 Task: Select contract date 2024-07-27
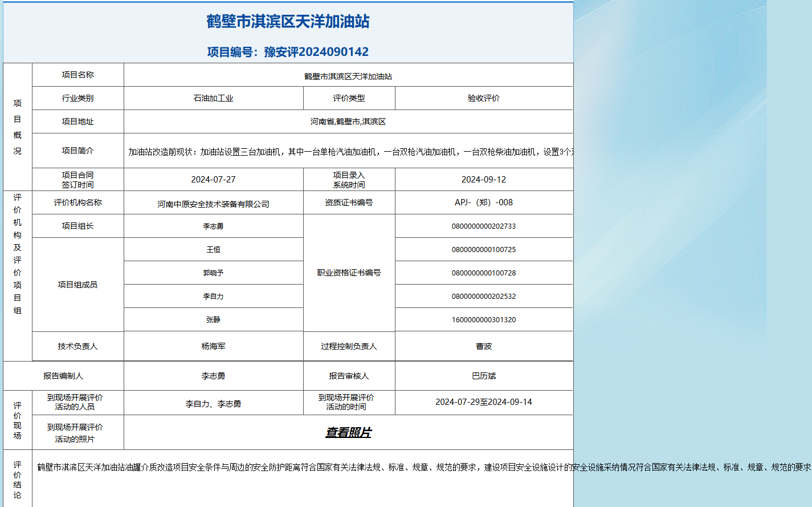coord(214,179)
